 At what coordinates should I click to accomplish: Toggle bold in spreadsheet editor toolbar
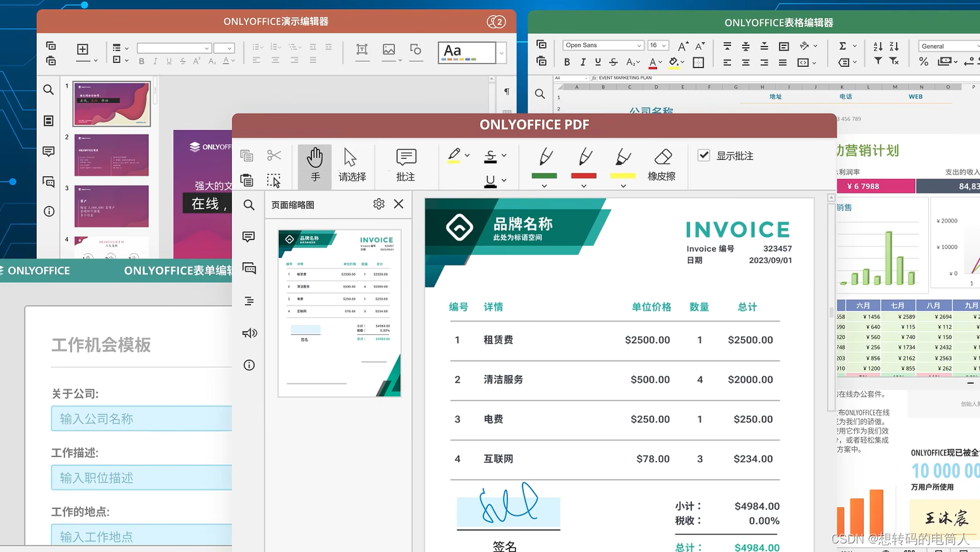coord(567,62)
